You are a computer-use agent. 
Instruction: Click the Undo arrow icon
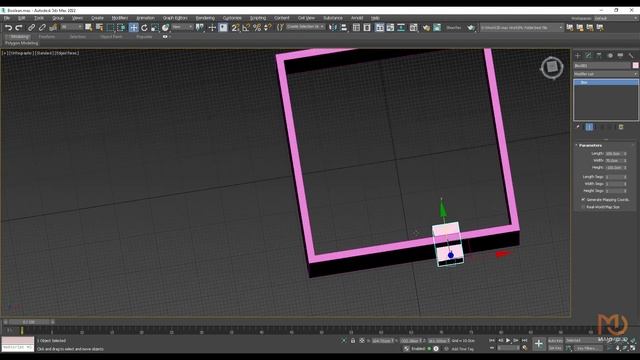point(8,28)
